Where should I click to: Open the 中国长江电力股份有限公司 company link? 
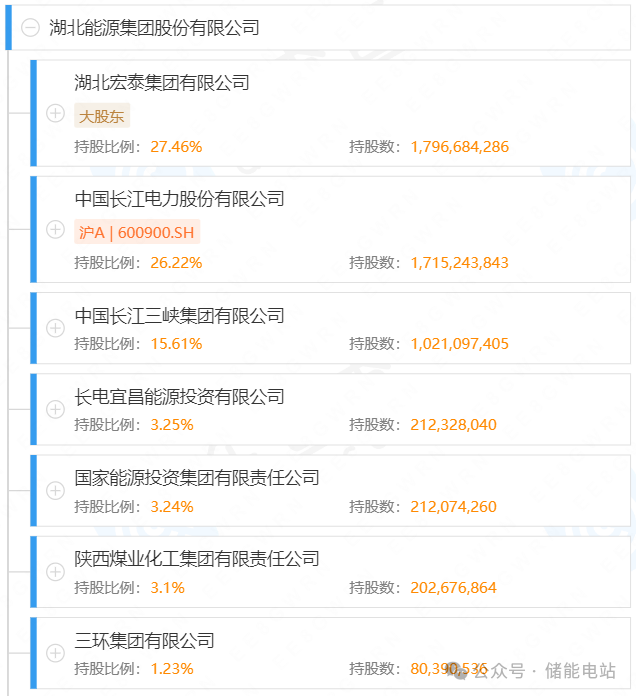[180, 199]
